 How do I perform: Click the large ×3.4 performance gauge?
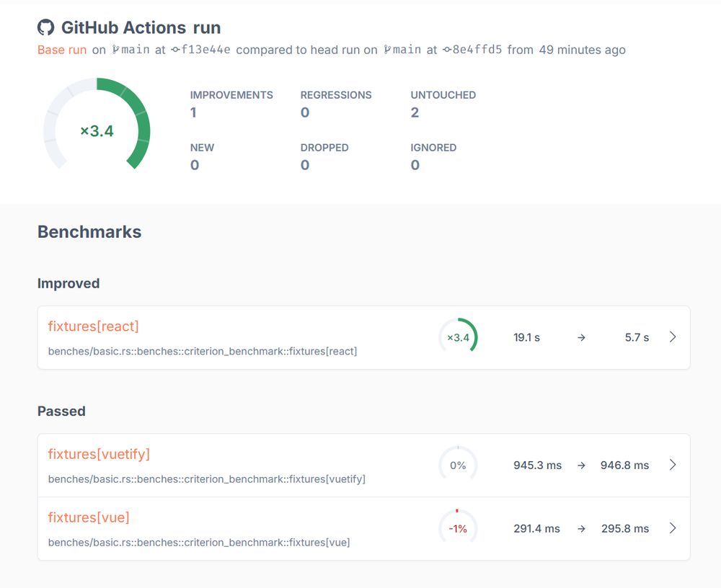tap(97, 124)
